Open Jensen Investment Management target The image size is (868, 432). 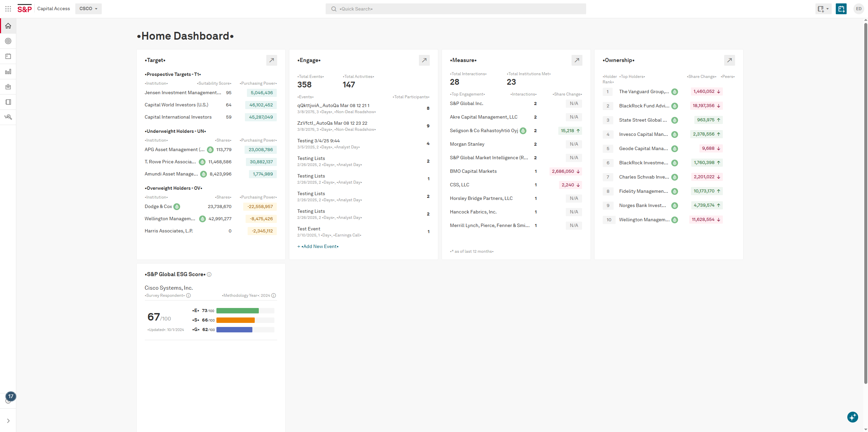click(182, 93)
